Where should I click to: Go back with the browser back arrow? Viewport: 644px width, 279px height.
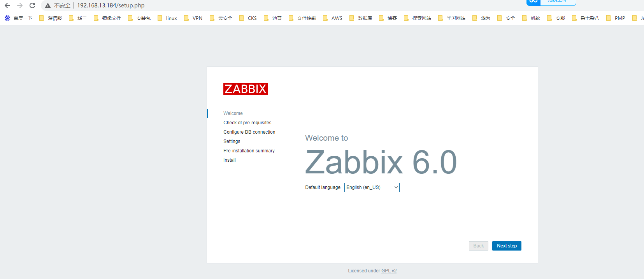pos(7,5)
